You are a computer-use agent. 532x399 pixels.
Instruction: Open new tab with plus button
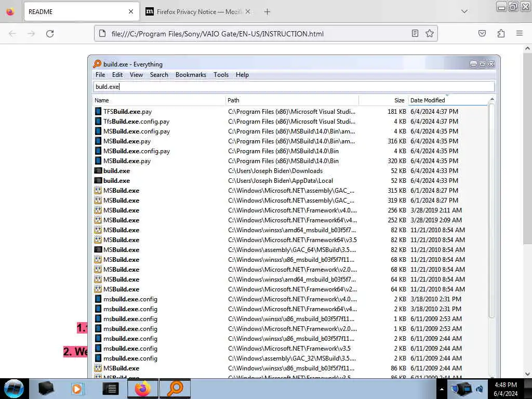[267, 12]
